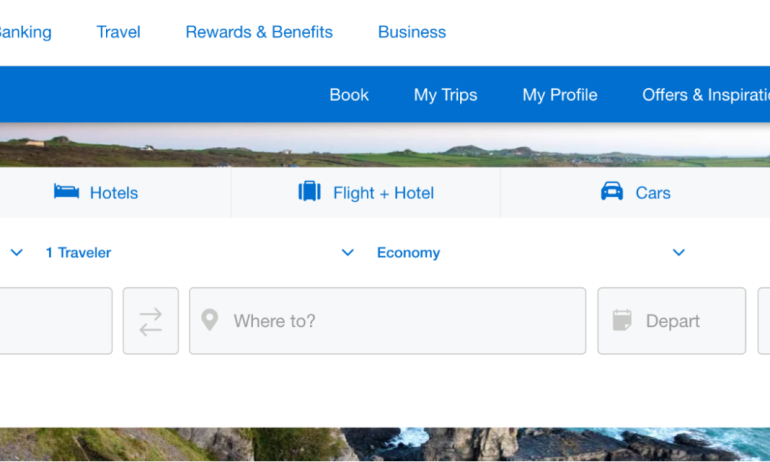Open the 1 Traveler dropdown

tap(78, 253)
